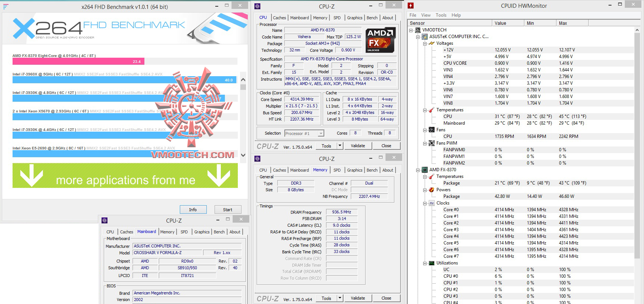Image resolution: width=644 pixels, height=304 pixels.
Task: Click the Close button in CPU-Z processor window
Action: (x=386, y=146)
